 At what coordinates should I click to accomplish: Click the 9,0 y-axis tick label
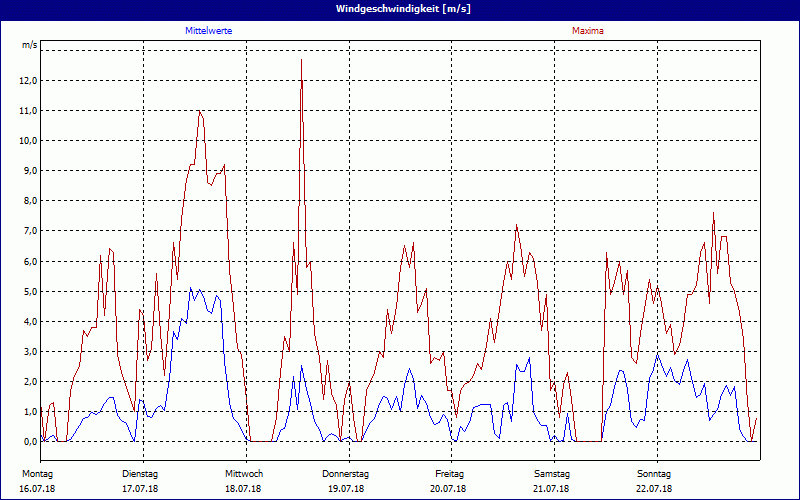30,171
